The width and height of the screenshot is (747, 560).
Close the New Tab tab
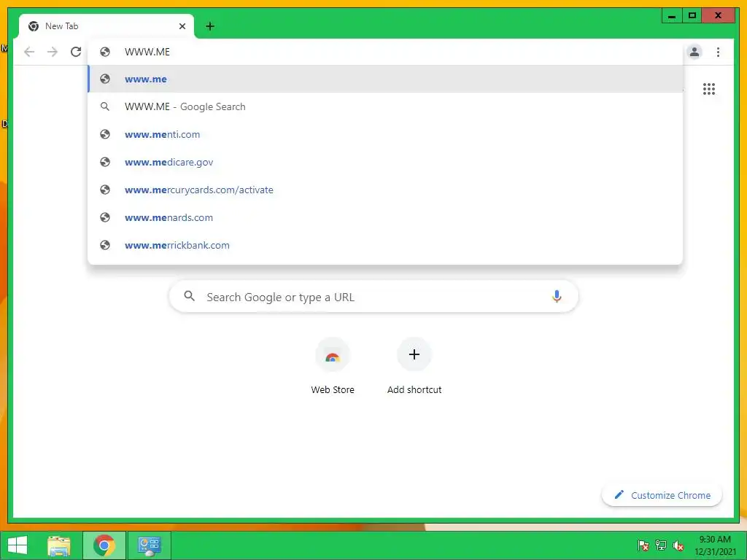coord(182,26)
